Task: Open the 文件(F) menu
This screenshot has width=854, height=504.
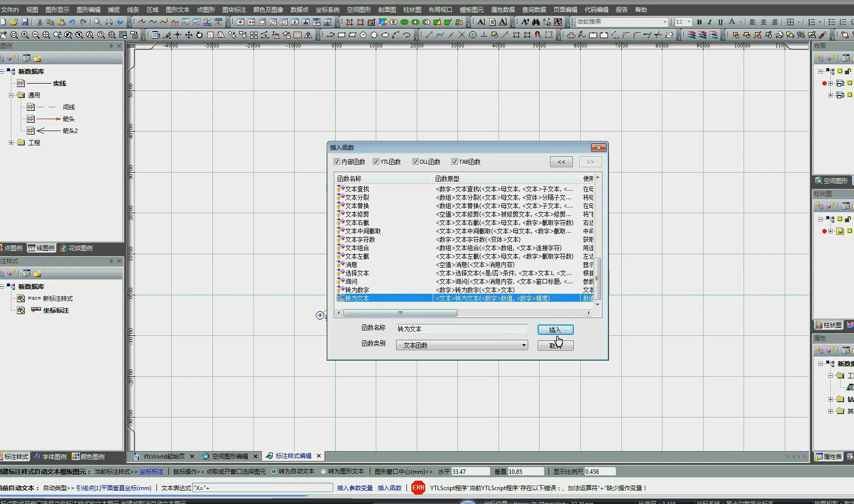Action: click(x=9, y=9)
